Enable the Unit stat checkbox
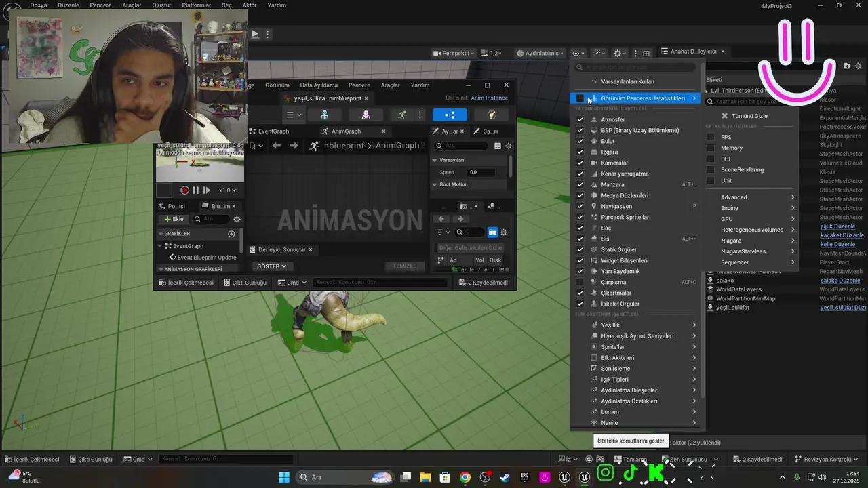Image resolution: width=868 pixels, height=488 pixels. click(x=711, y=180)
